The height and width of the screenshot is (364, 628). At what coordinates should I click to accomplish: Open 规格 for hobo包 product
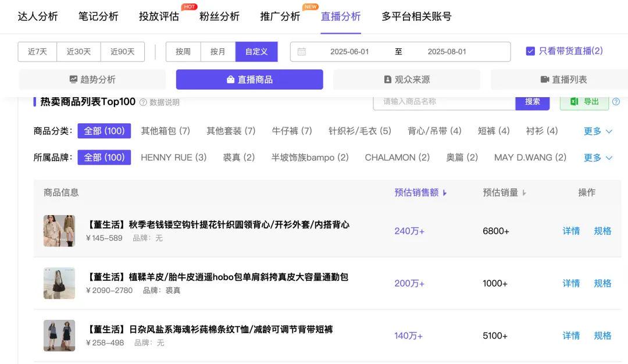pos(602,284)
